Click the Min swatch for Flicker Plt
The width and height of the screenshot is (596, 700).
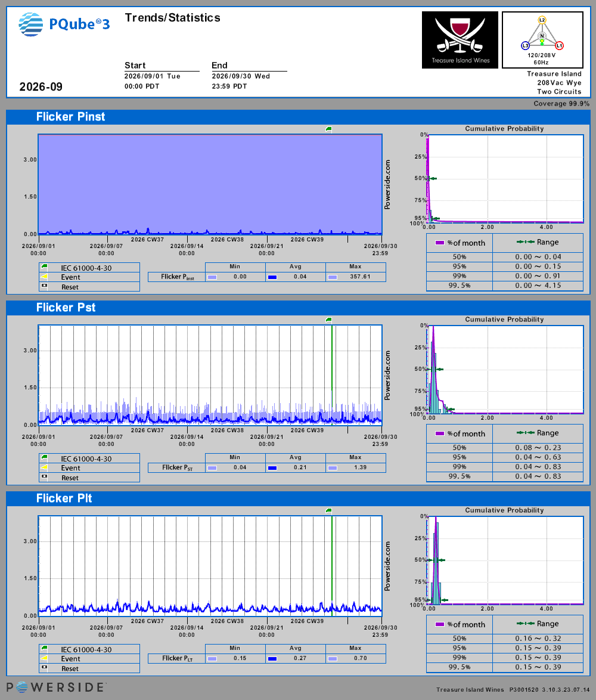point(212,659)
